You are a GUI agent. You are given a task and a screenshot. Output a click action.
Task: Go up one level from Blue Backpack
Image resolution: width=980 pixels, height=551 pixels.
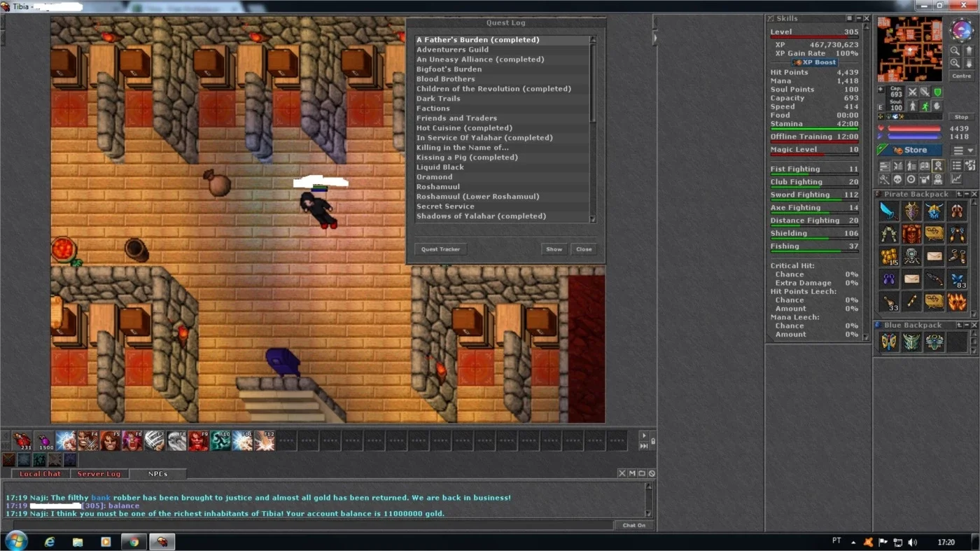point(960,325)
